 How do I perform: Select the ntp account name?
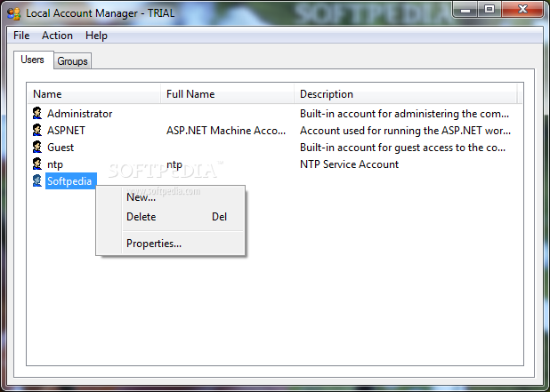pyautogui.click(x=55, y=164)
